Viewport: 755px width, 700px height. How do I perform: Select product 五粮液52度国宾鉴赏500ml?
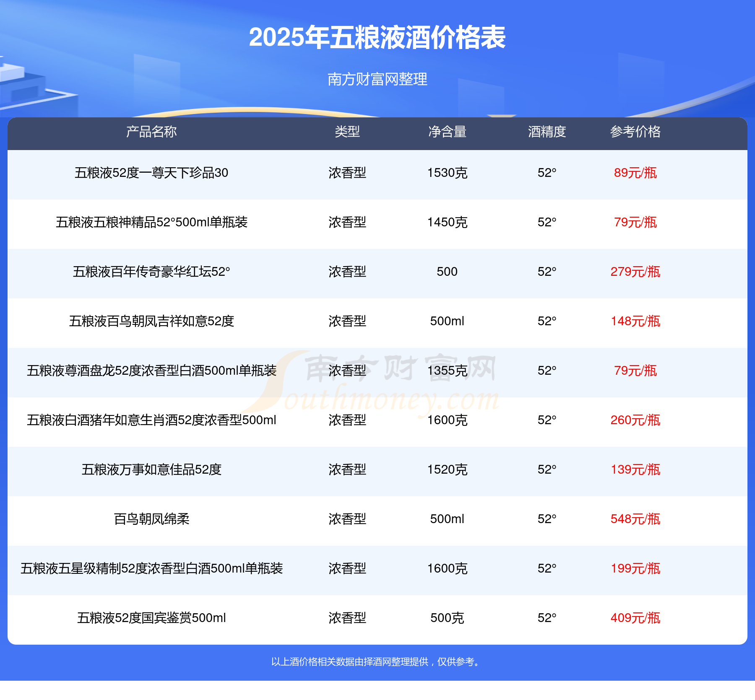tap(151, 618)
